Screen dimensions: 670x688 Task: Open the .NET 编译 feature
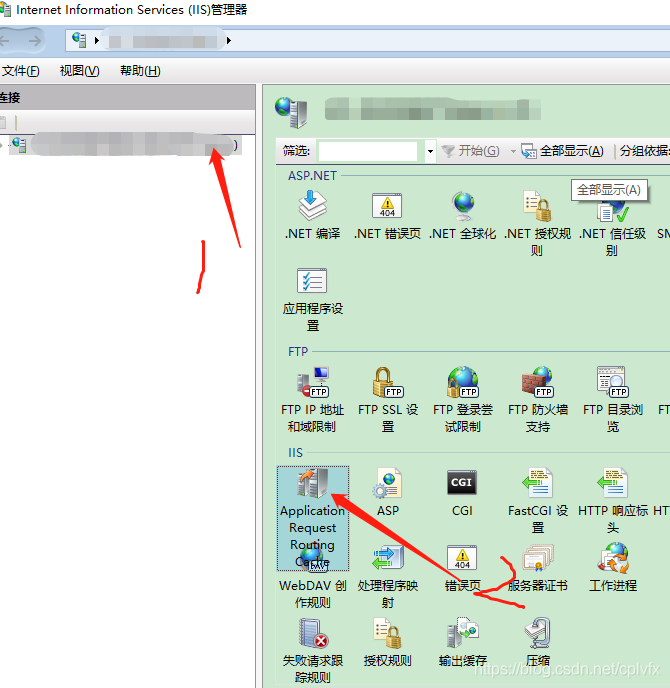[312, 215]
